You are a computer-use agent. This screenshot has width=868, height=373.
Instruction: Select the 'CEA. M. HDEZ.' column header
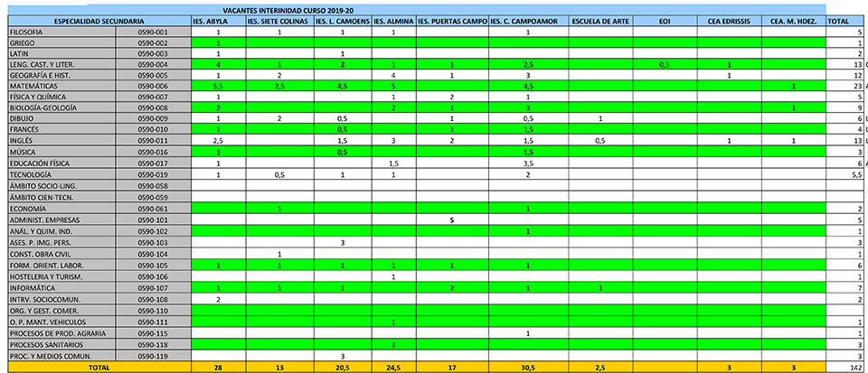click(x=794, y=22)
